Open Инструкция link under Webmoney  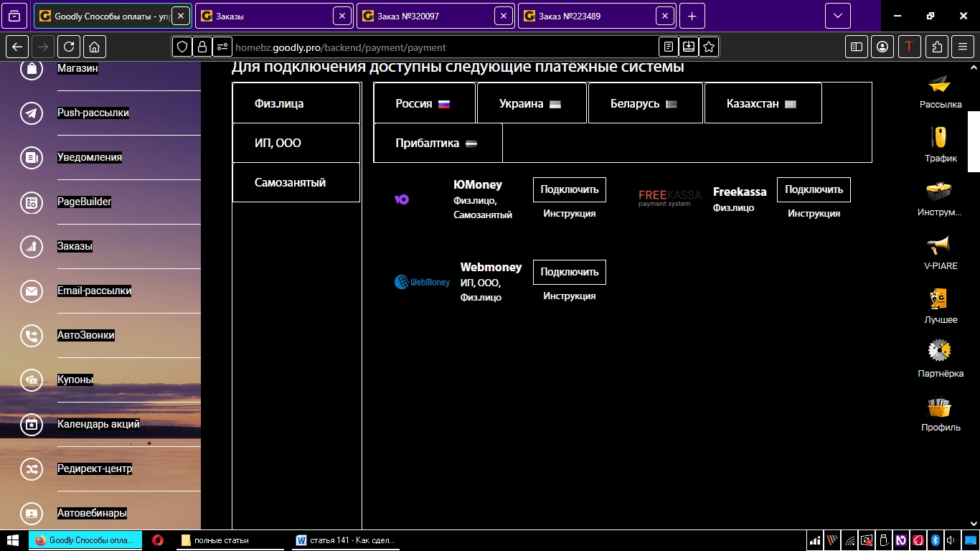coord(569,296)
